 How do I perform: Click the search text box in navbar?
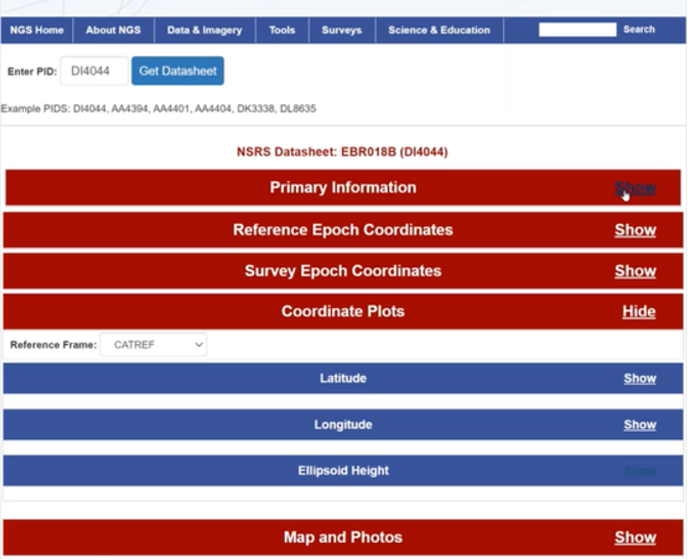point(577,30)
